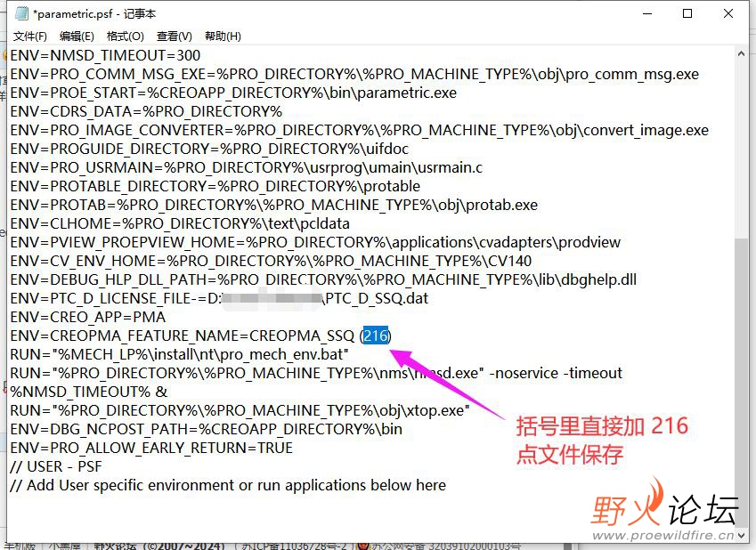
Task: Click the ENV=DEBUG_HLP_DLL_PATH line
Action: 323,279
